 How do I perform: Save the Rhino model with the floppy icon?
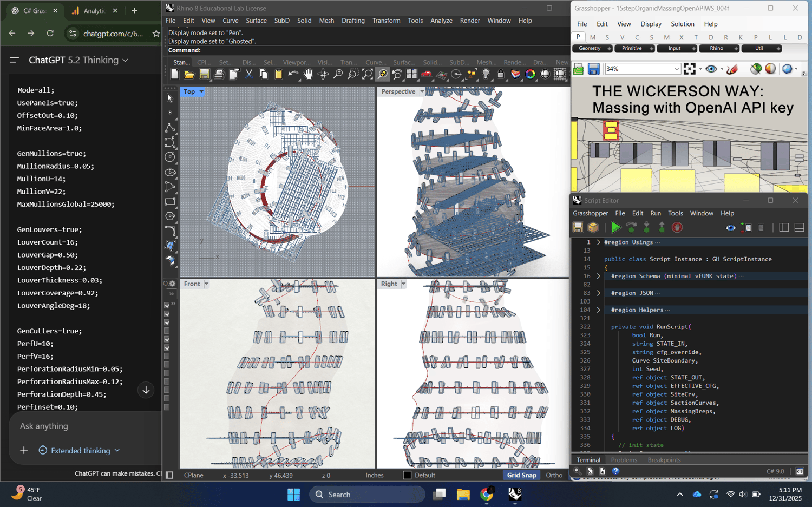(x=204, y=75)
